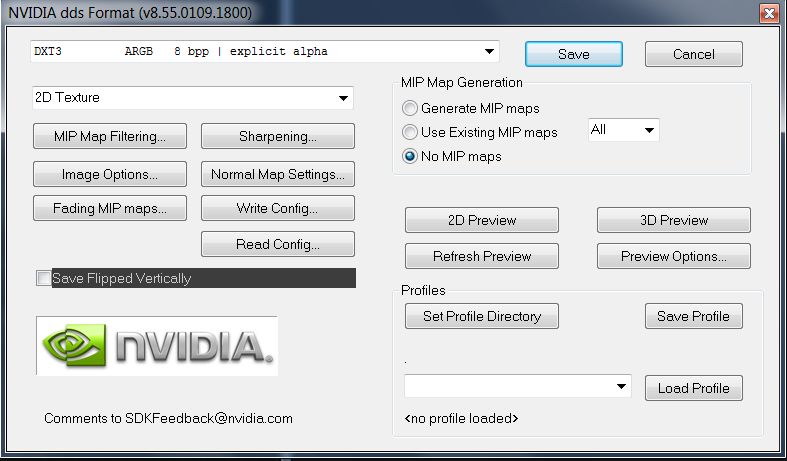
Task: Open Fading MIP maps settings
Action: 110,208
